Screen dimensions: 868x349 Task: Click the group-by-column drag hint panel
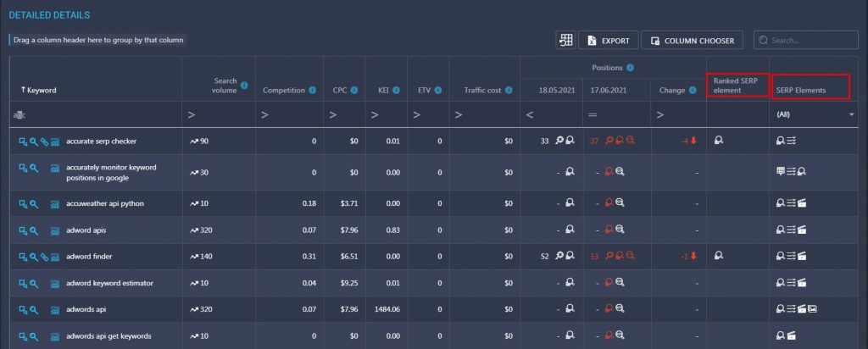tap(98, 41)
